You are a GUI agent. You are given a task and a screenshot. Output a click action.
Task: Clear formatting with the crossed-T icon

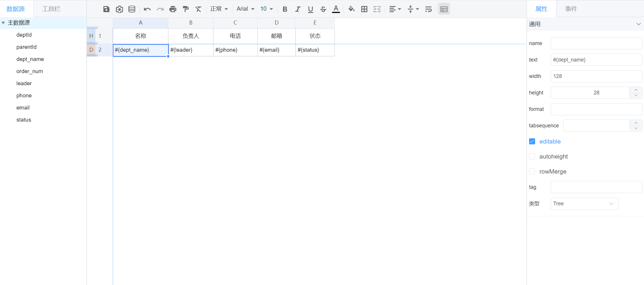pyautogui.click(x=198, y=9)
